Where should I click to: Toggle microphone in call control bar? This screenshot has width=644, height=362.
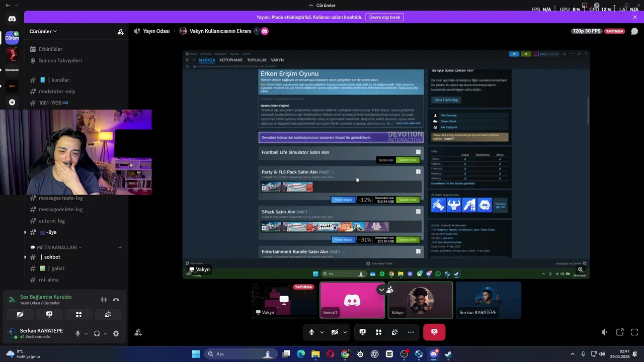pyautogui.click(x=311, y=332)
